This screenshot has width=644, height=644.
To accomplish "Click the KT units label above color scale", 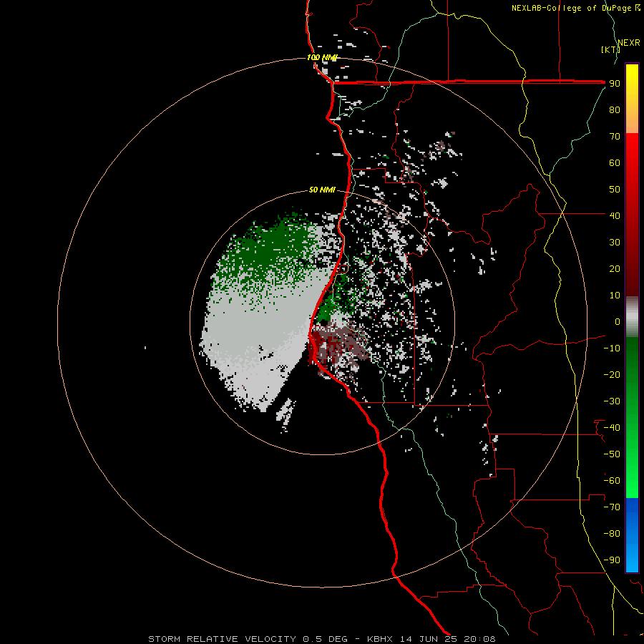I will [x=611, y=49].
